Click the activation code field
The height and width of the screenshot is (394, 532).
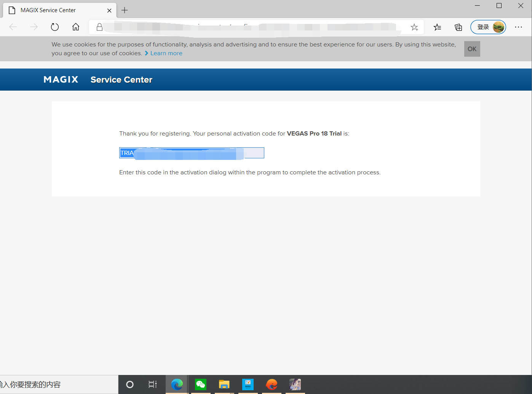(x=192, y=153)
